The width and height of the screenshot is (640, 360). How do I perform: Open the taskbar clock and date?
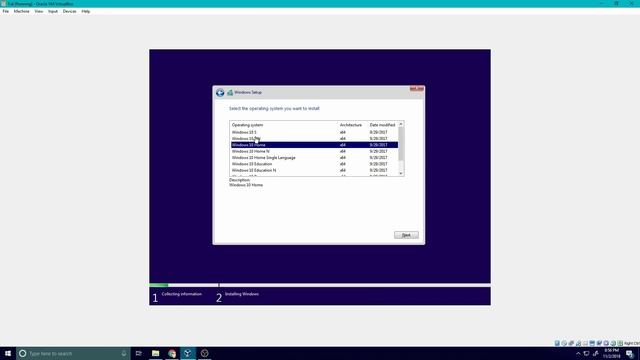611,353
